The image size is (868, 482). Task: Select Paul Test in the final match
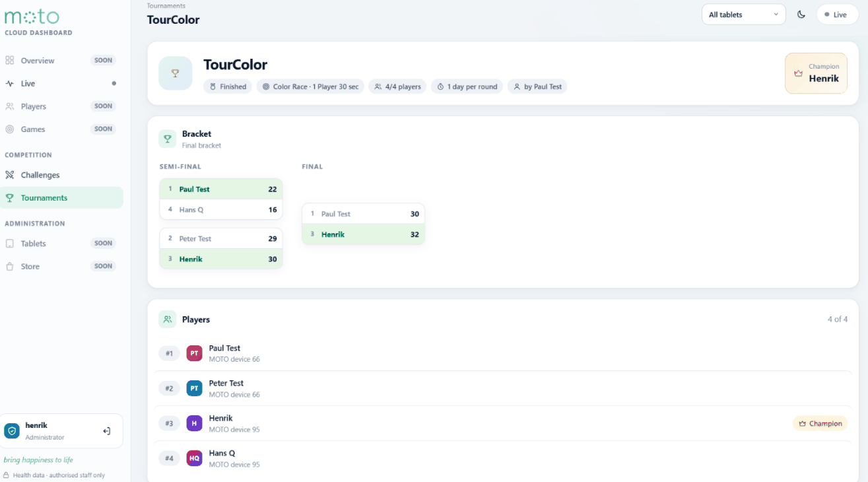point(363,214)
